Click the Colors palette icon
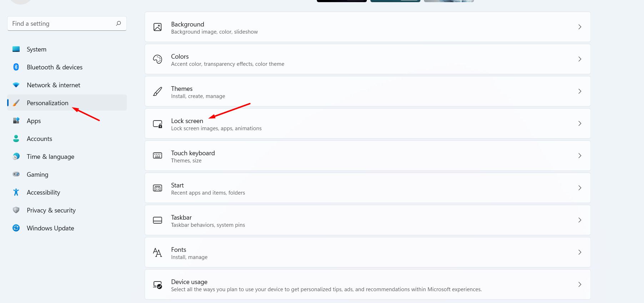Viewport: 644px width, 303px height. pos(158,59)
